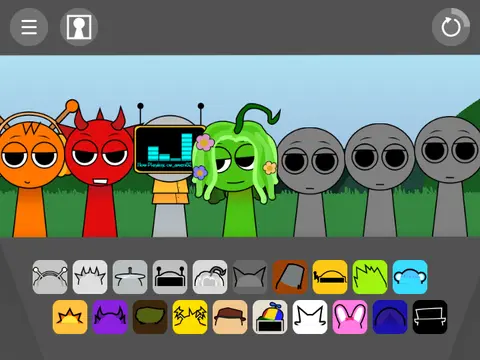The width and height of the screenshot is (480, 360).
Task: Click the grey character nearest the bush
Action: click(448, 177)
